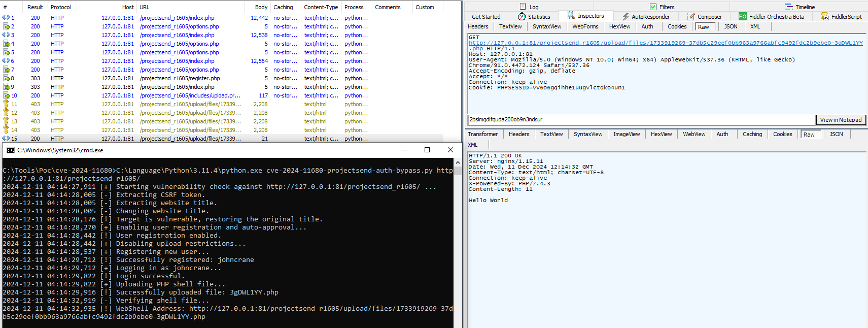Click cmd window scrollbar up arrow
The image size is (868, 328).
pyautogui.click(x=458, y=162)
